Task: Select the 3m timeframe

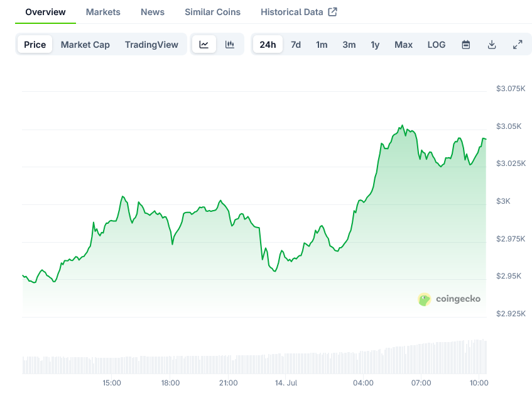Action: coord(349,44)
